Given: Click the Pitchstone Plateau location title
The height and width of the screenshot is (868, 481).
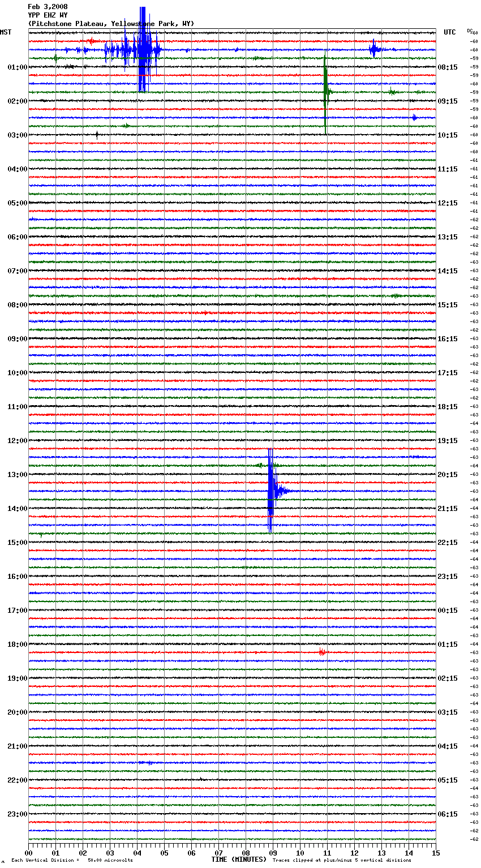Looking at the screenshot, I should 111,24.
